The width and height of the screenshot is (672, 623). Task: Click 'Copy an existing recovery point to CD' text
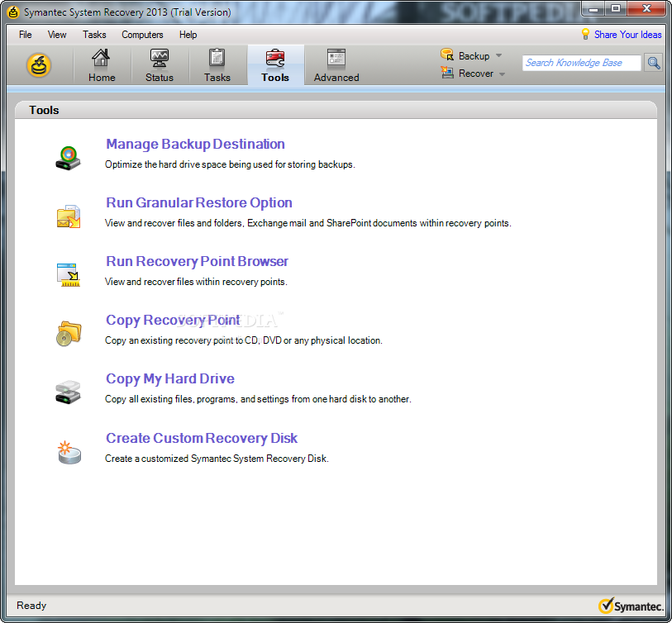(244, 340)
